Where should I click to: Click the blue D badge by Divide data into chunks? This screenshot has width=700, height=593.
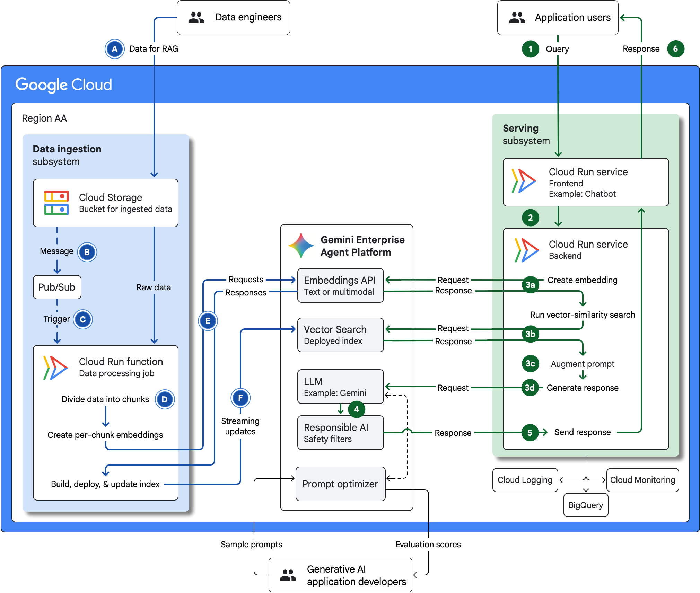(x=165, y=399)
